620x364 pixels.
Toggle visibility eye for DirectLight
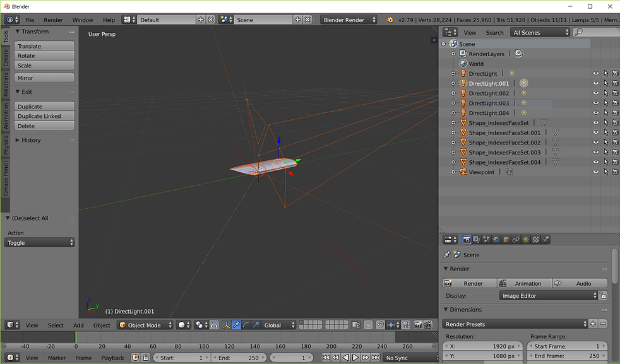[x=596, y=74]
